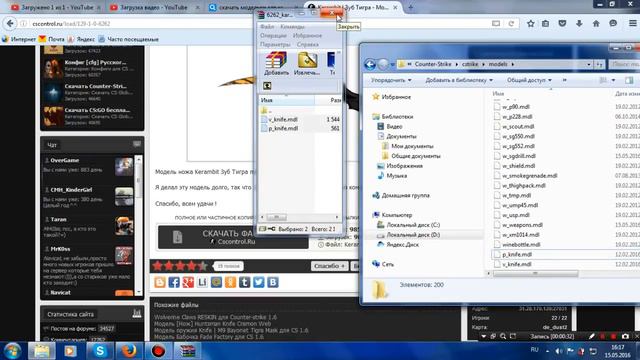Open Мои документы folder in sidebar
640x360 pixels.
pyautogui.click(x=408, y=146)
